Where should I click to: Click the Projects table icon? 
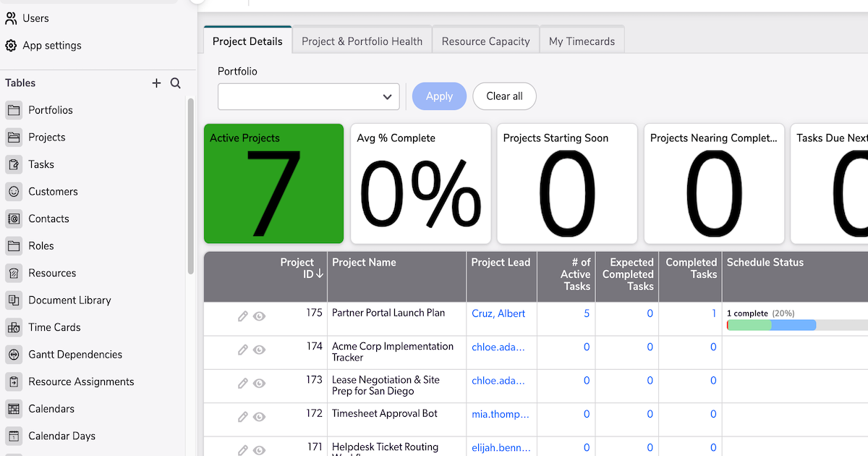(14, 138)
